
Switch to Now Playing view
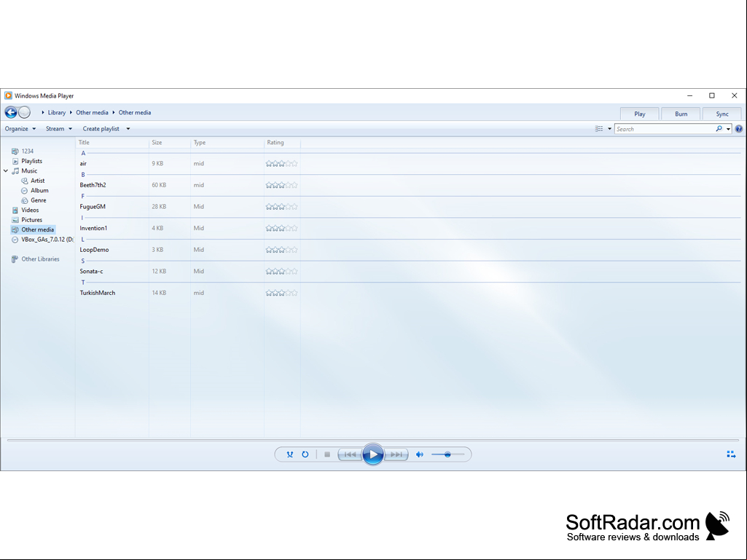coord(731,454)
